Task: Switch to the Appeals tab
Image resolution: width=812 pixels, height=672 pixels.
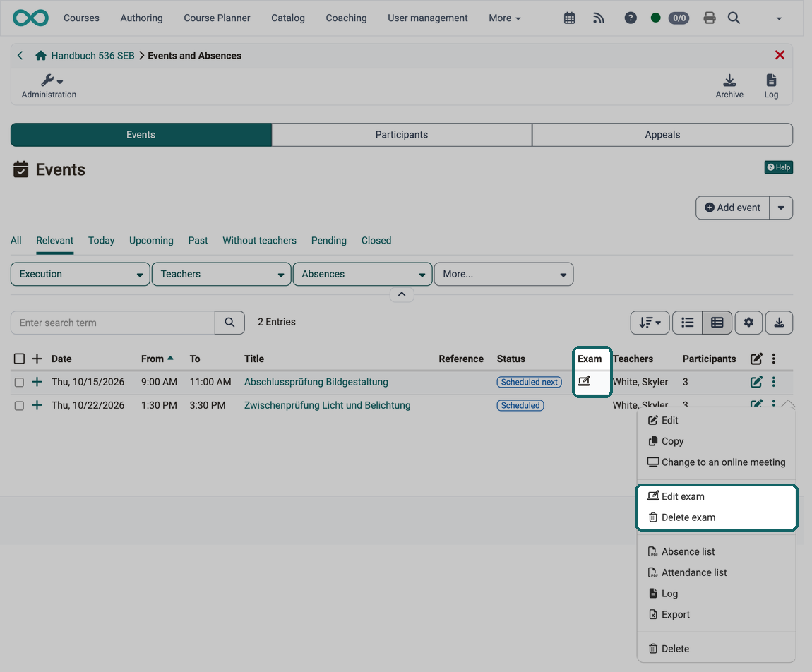Action: coord(662,135)
